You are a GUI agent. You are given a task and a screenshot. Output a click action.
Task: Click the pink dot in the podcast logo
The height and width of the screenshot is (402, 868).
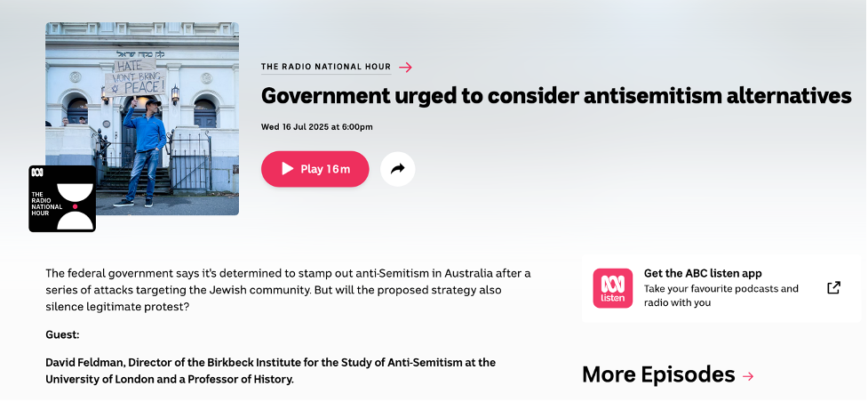[x=76, y=206]
